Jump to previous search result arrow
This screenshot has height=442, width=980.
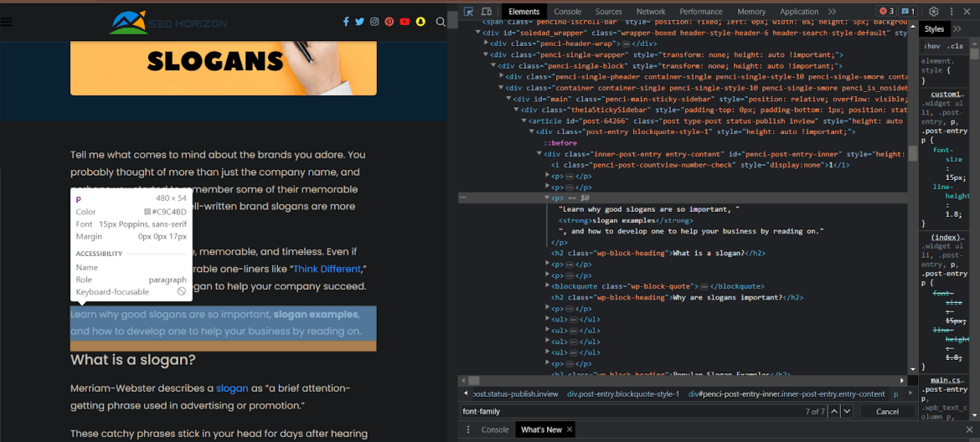tap(833, 412)
